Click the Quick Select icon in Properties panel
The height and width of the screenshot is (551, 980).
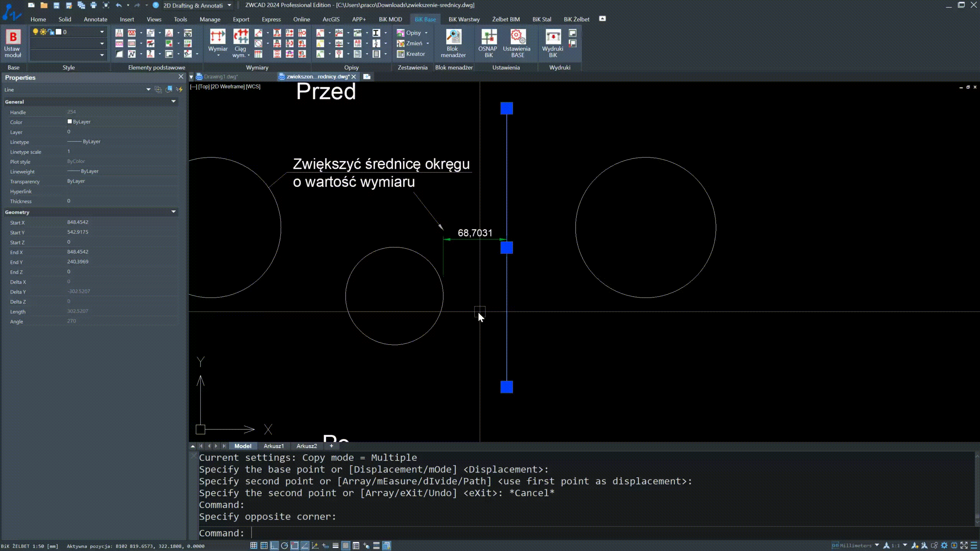point(180,90)
